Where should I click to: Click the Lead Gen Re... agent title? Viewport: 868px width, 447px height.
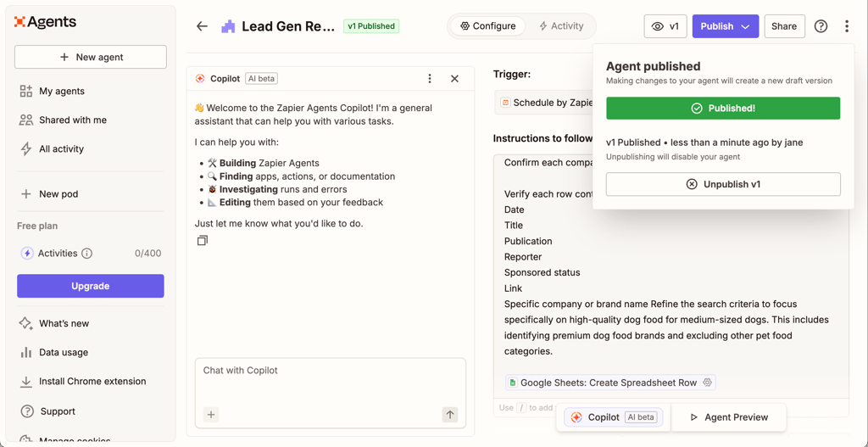point(288,26)
